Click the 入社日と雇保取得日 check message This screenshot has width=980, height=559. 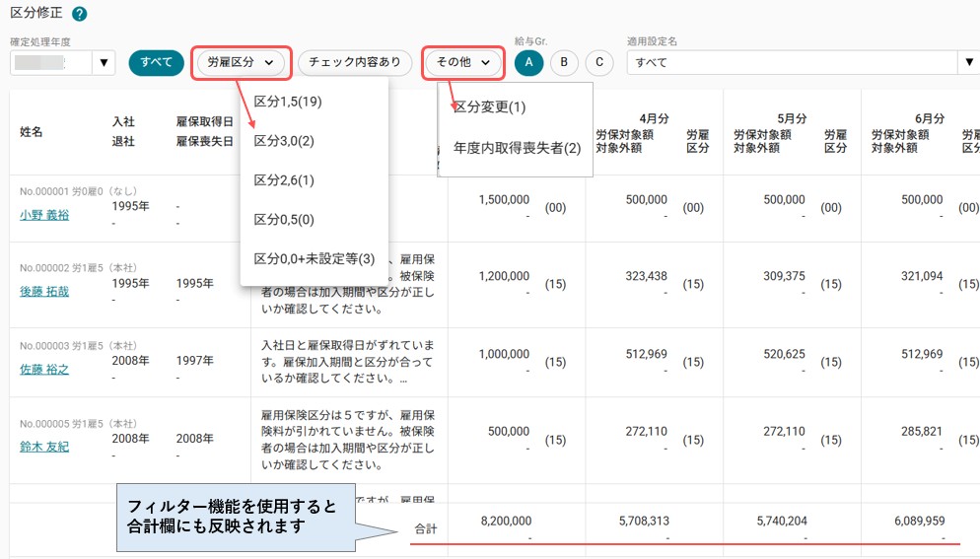(347, 362)
